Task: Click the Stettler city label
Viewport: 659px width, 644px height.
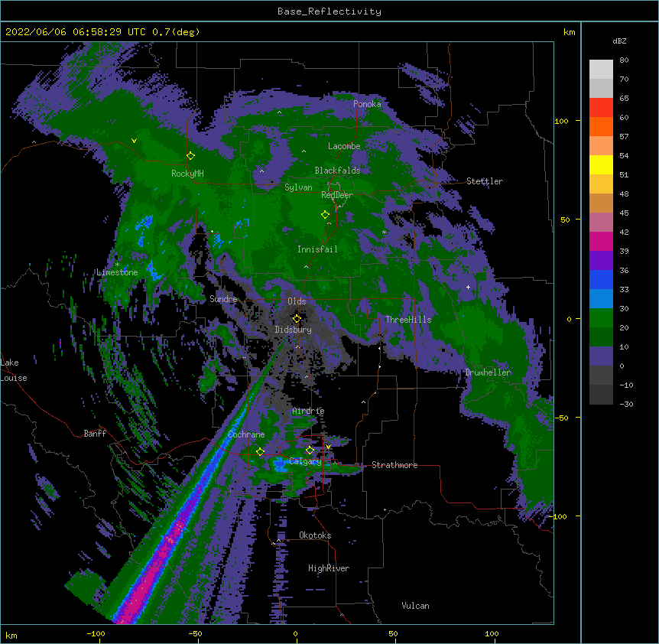Action: point(485,181)
